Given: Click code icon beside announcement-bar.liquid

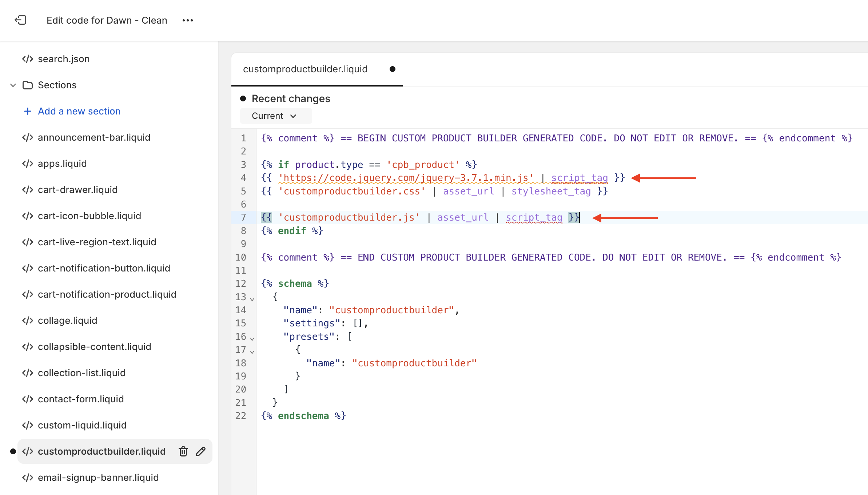Looking at the screenshot, I should (x=28, y=137).
